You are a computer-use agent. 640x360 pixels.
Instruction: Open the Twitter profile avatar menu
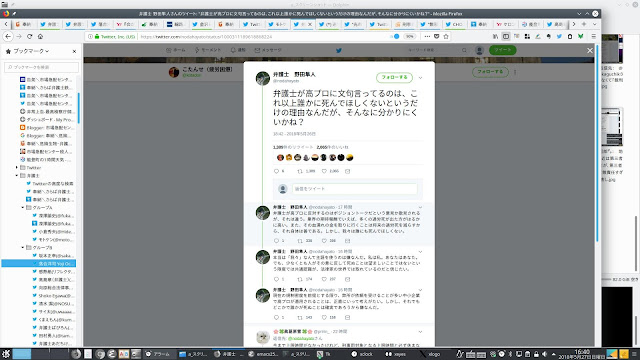pyautogui.click(x=479, y=50)
